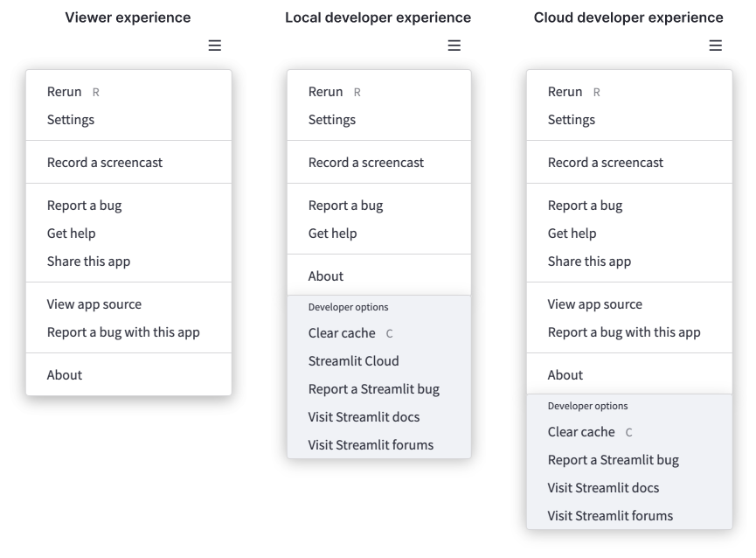Choose Report a bug in Viewer experience menu
Image resolution: width=756 pixels, height=558 pixels.
click(84, 206)
